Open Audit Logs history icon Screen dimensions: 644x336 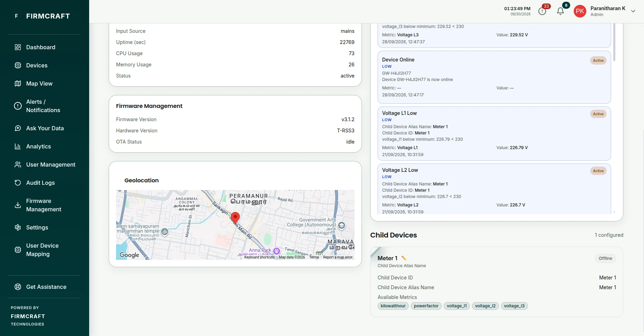point(18,183)
